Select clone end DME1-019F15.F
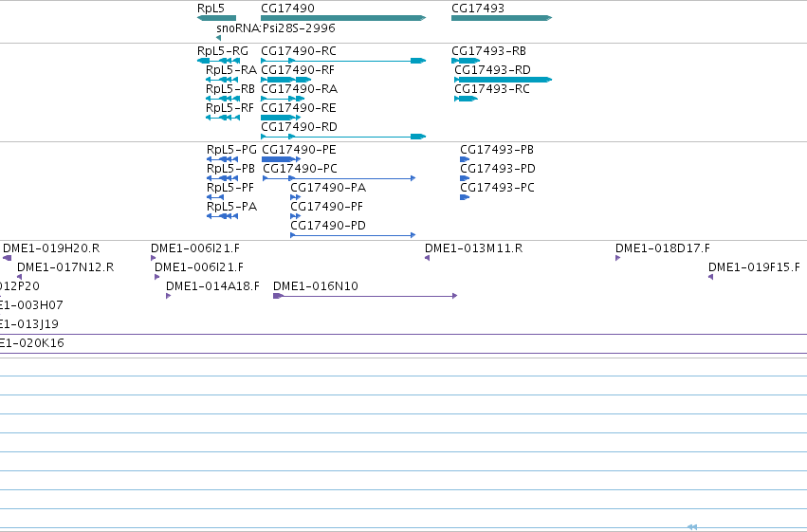Screen dimensions: 807x532 tap(754, 267)
